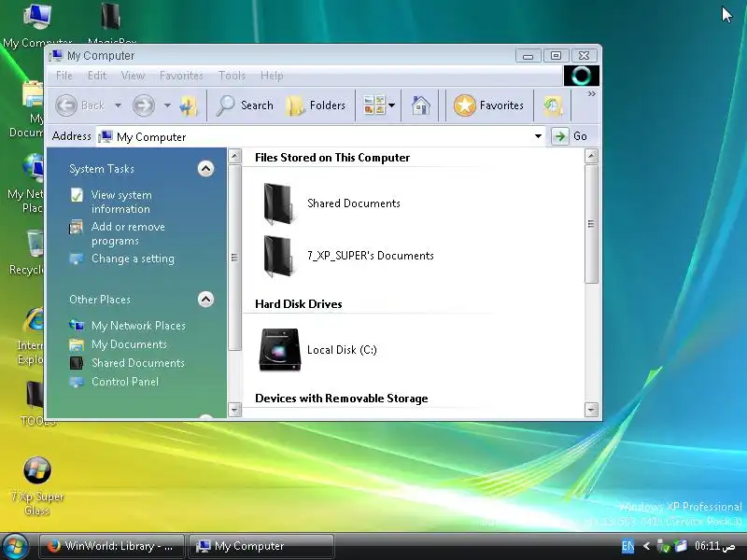Open the Forward history dropdown arrow
747x560 pixels.
click(167, 105)
